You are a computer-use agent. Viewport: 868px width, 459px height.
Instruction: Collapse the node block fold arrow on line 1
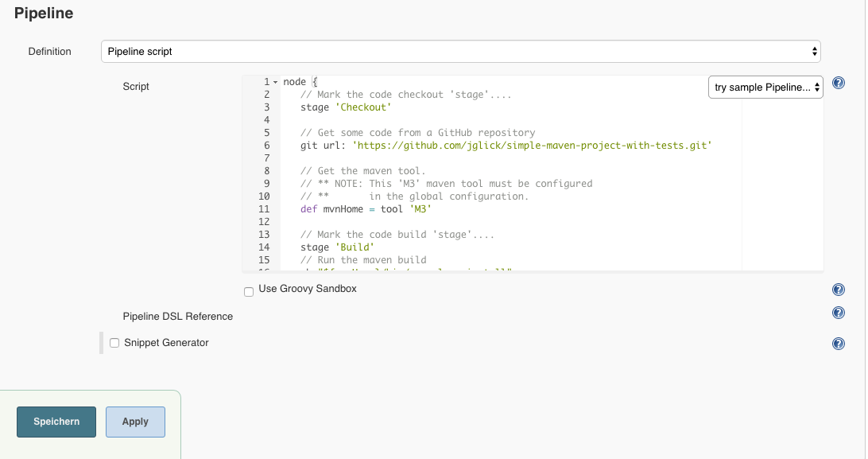click(x=275, y=83)
